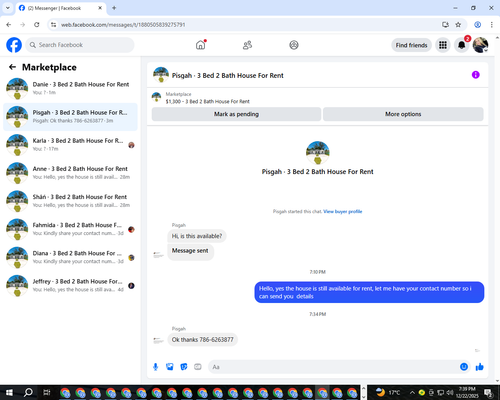Open the notifications bell

click(461, 45)
